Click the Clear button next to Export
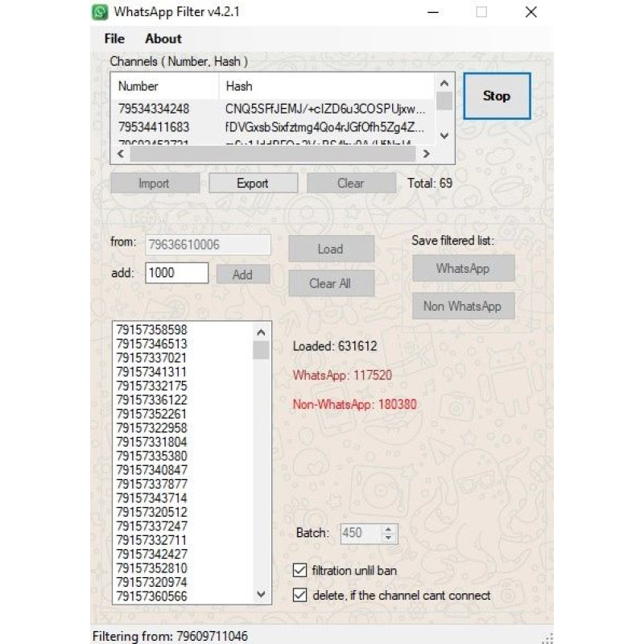644x644 pixels. click(351, 183)
